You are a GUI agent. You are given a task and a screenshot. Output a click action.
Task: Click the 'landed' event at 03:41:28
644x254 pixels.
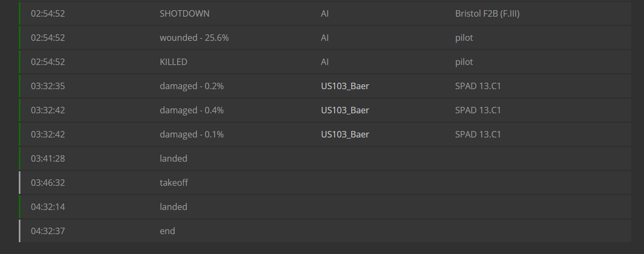[x=173, y=158]
